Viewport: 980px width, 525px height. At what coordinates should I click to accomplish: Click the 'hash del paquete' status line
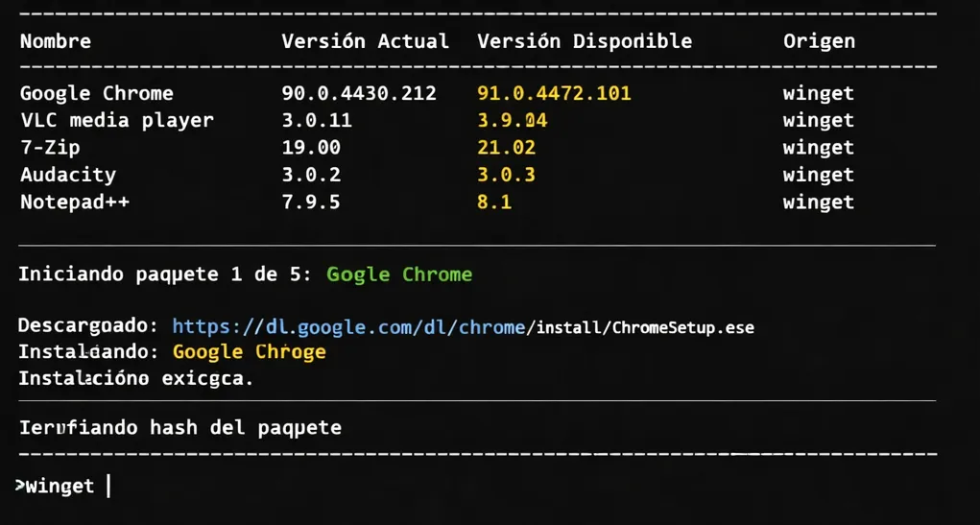pyautogui.click(x=180, y=427)
